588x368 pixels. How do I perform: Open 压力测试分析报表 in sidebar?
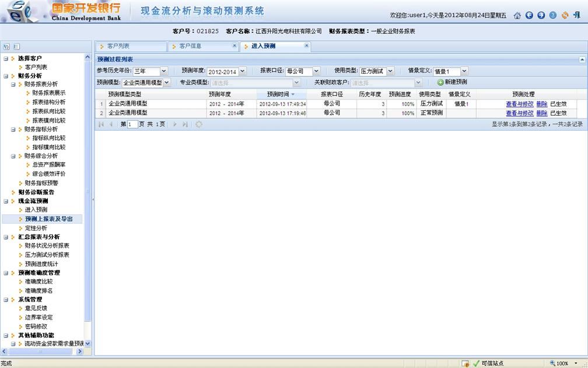(x=47, y=255)
